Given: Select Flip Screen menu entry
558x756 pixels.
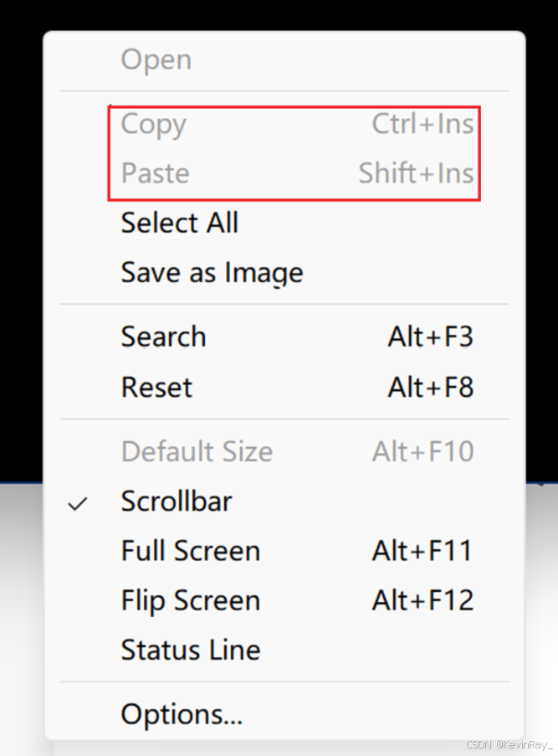Looking at the screenshot, I should pos(284,601).
